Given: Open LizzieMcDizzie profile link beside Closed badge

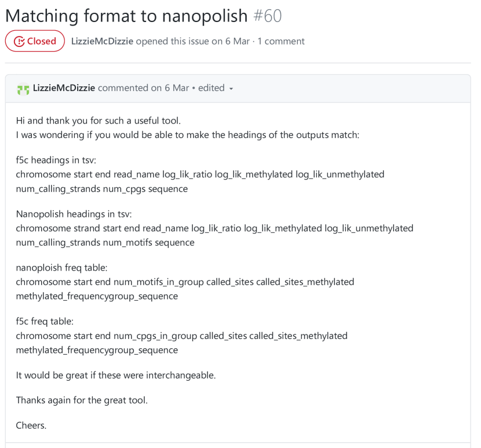Looking at the screenshot, I should [x=102, y=41].
